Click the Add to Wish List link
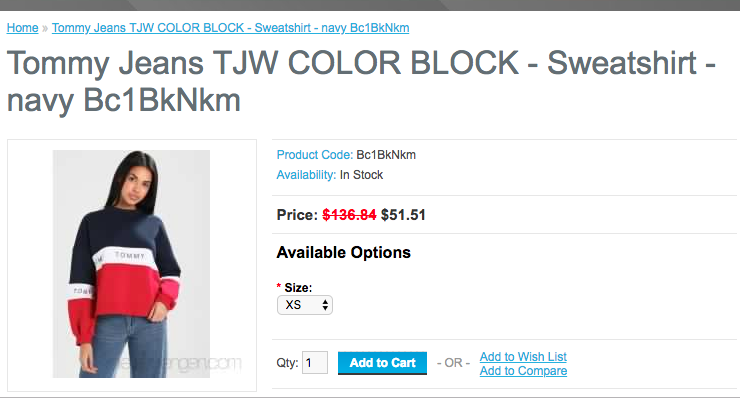Viewport: 740px width, 399px height. [x=523, y=357]
